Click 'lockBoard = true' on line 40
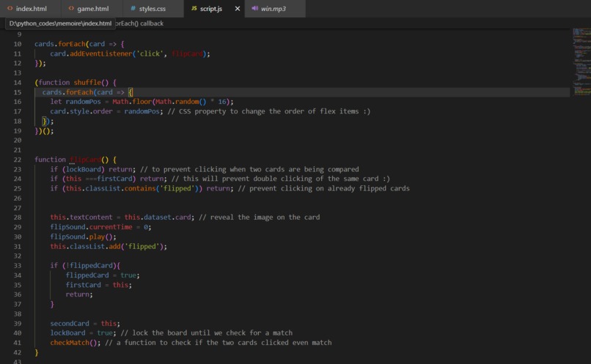Viewport: 591px width, 364px height. 81,333
